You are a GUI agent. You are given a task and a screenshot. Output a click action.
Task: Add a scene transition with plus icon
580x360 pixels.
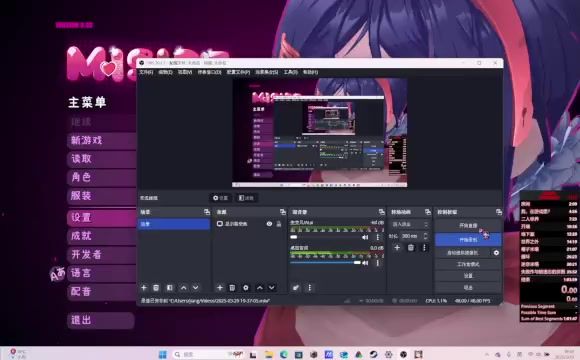click(397, 248)
